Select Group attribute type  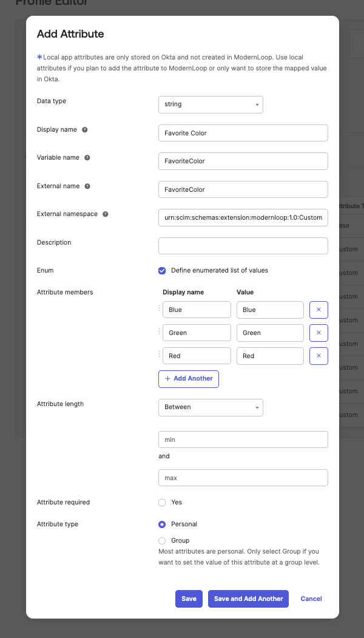tap(162, 541)
